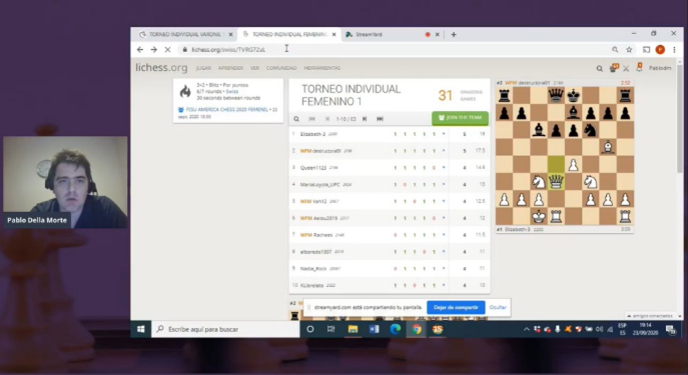Click the JOIN THE TEAM button
The width and height of the screenshot is (688, 375).
[x=460, y=118]
